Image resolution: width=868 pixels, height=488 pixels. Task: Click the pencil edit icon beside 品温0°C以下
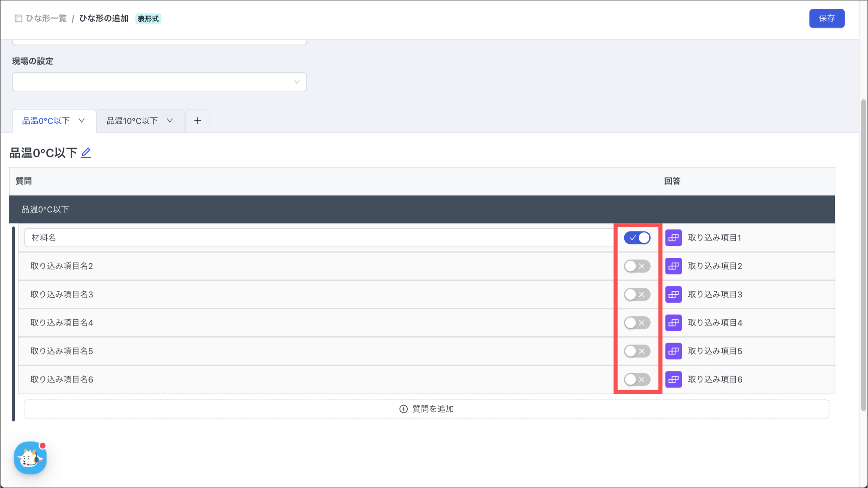click(86, 153)
